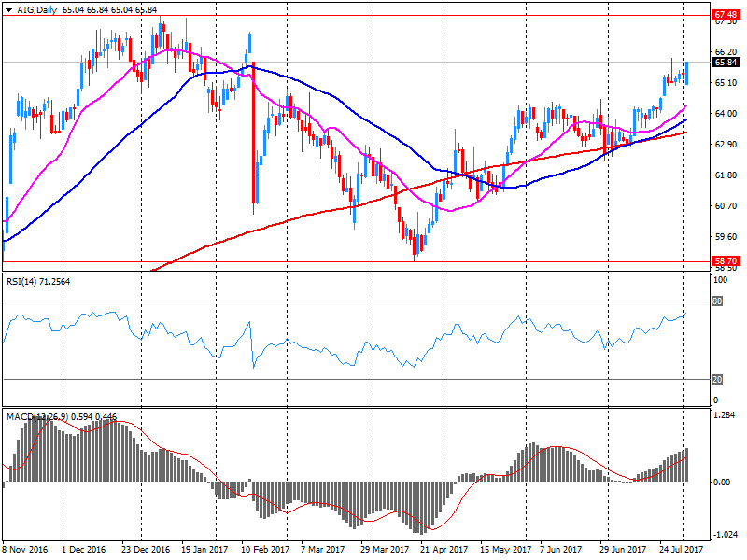747x560 pixels.
Task: Click the 59.60 price axis value
Action: [x=726, y=237]
